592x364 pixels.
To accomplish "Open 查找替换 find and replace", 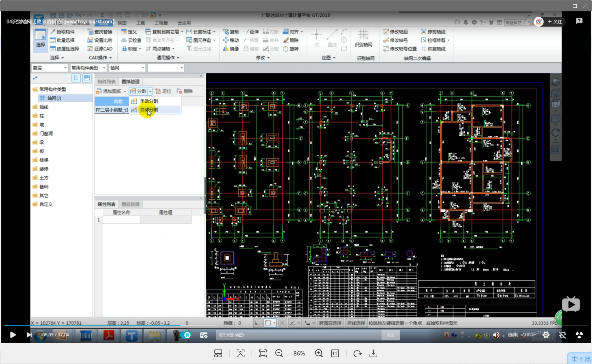I will tap(100, 32).
